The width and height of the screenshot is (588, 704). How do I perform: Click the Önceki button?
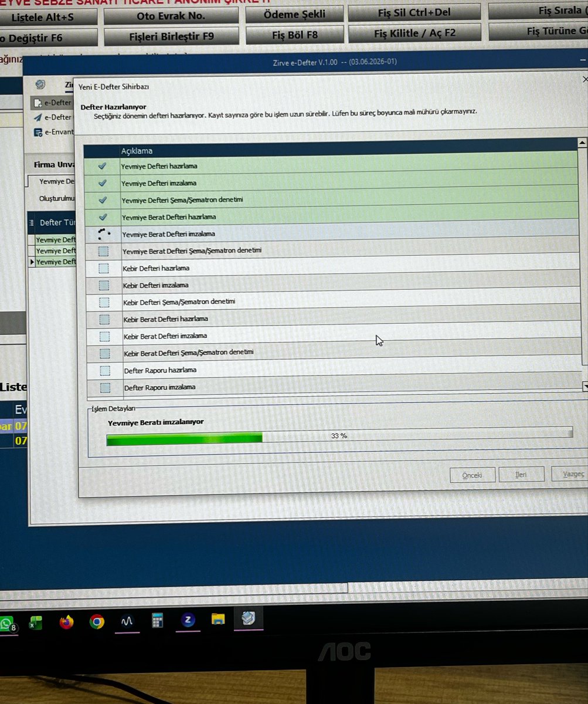coord(473,475)
